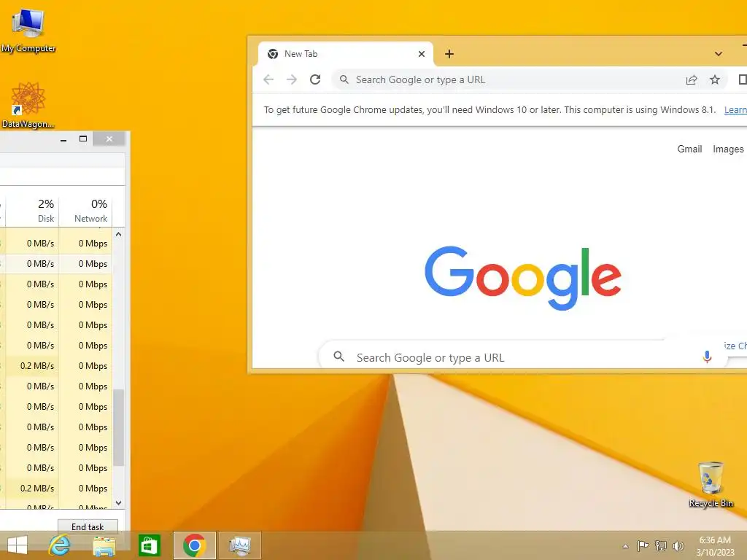Reload the Chrome page
Screen dimensions: 747x560
tap(315, 79)
